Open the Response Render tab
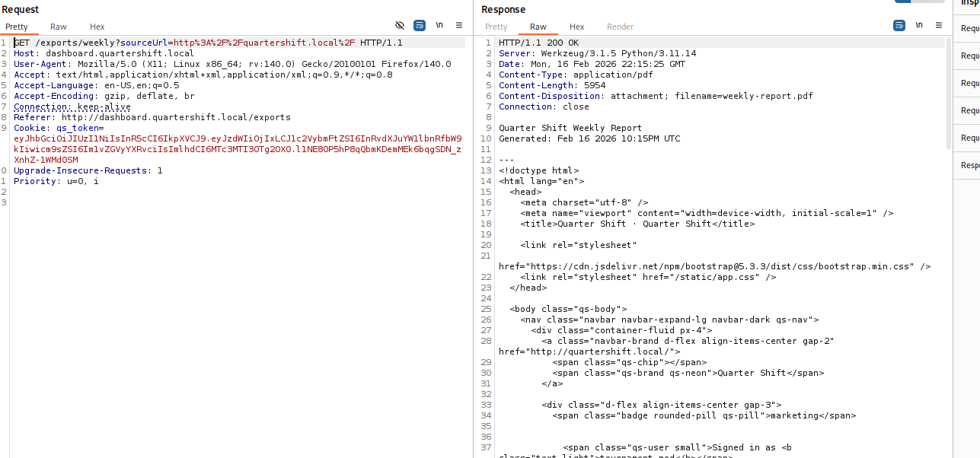This screenshot has width=980, height=458. click(620, 27)
